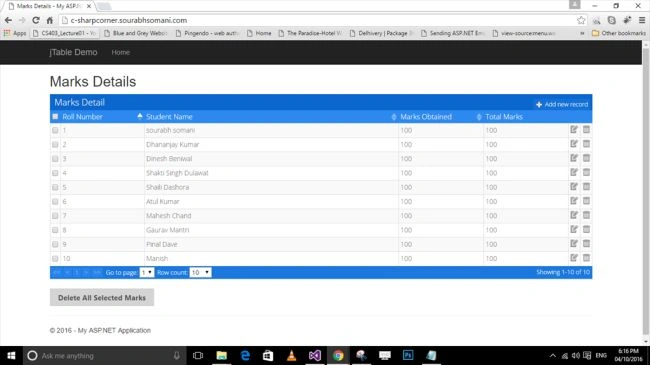
Task: Edit the Mahesh Chand record
Action: pyautogui.click(x=574, y=215)
